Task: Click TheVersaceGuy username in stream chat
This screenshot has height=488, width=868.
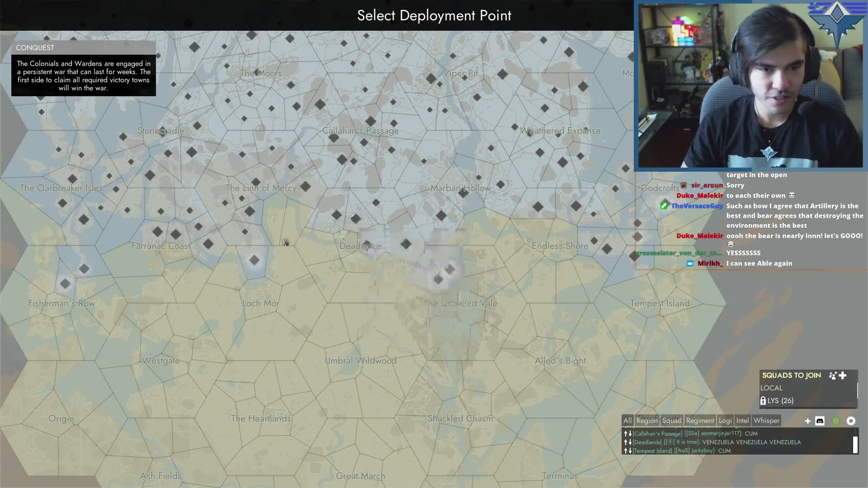Action: 697,206
